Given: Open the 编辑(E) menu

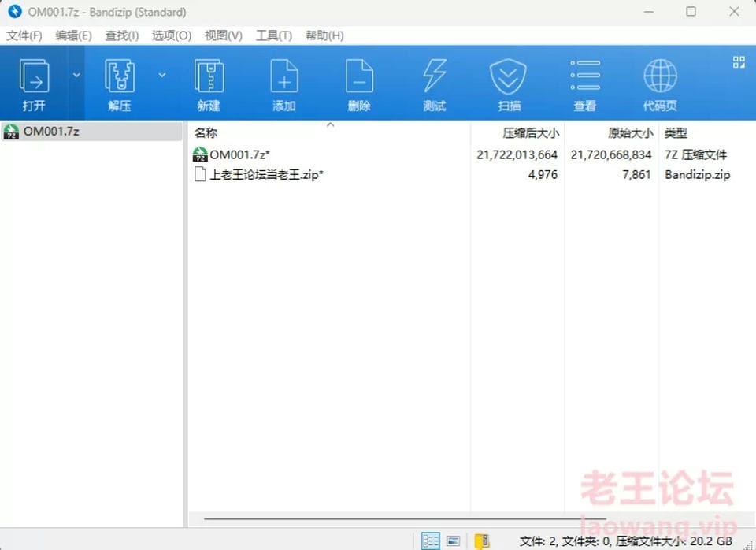Looking at the screenshot, I should (73, 35).
